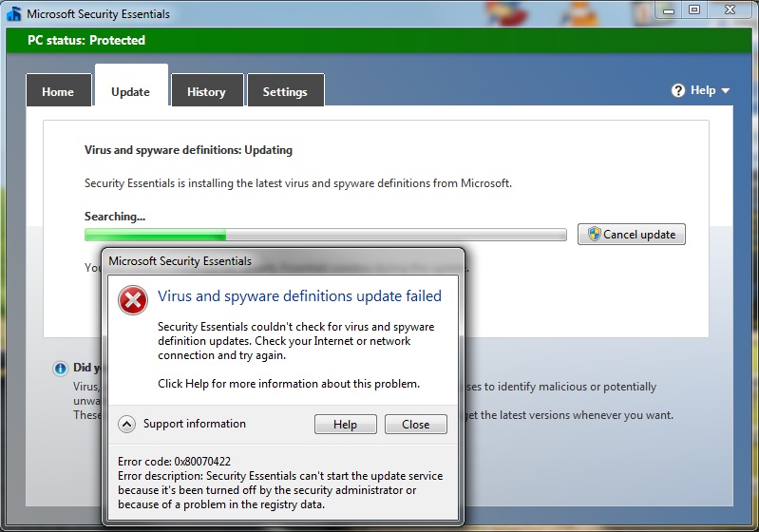Viewport: 759px width, 532px height.
Task: Click the Error description paragraph
Action: (x=280, y=490)
